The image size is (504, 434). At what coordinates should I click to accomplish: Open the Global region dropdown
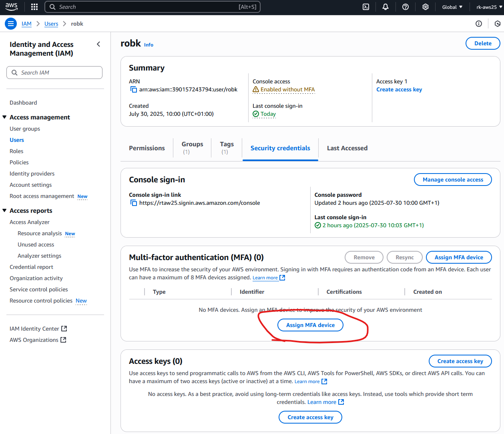pyautogui.click(x=452, y=7)
